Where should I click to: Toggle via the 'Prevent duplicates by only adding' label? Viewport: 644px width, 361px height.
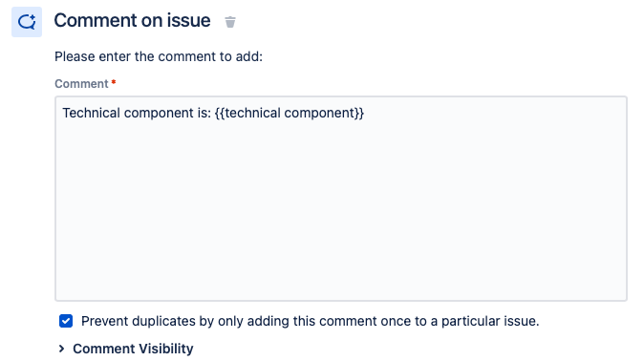tap(178, 321)
